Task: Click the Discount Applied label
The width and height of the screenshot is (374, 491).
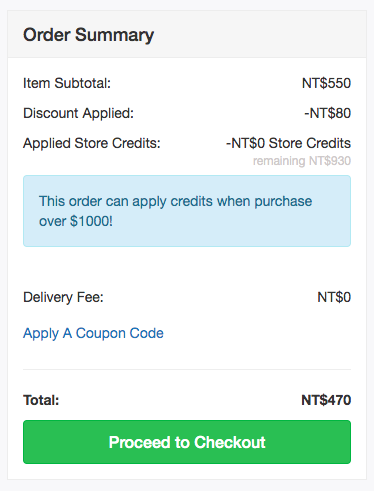Action: (x=78, y=114)
